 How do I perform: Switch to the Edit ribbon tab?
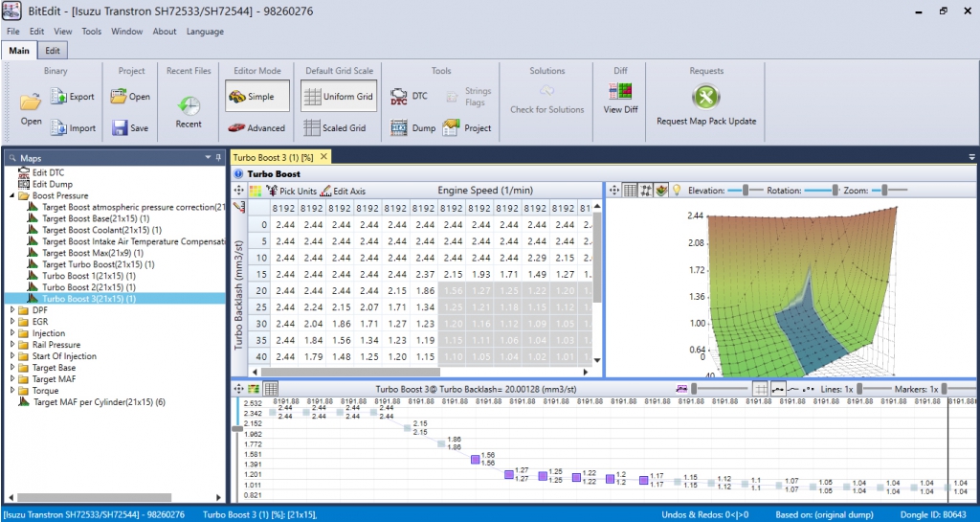(53, 51)
